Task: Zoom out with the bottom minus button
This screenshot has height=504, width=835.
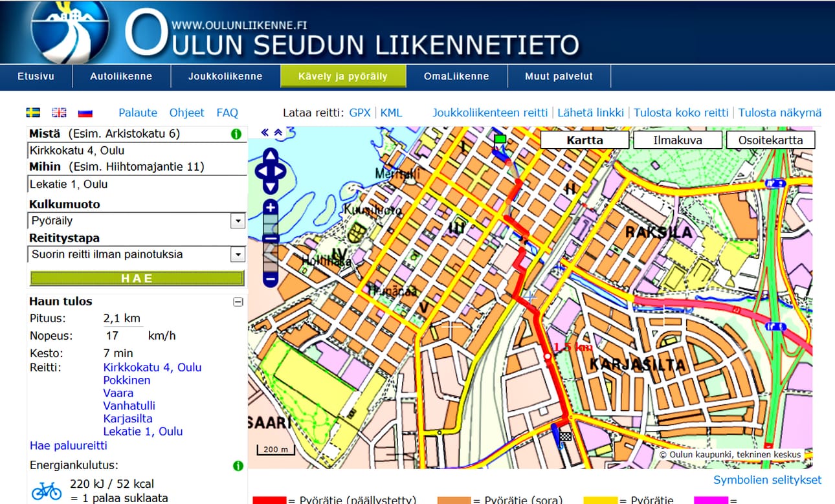Action: click(x=271, y=279)
